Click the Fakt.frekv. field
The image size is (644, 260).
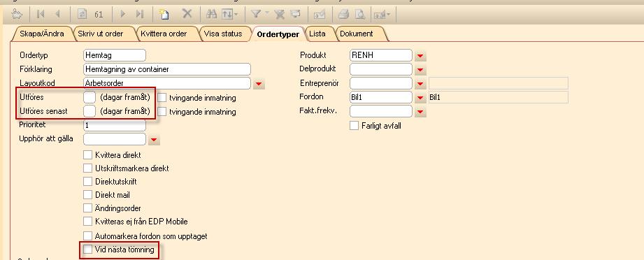[x=381, y=111]
